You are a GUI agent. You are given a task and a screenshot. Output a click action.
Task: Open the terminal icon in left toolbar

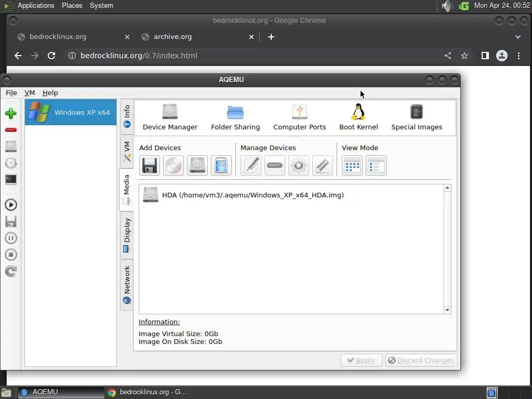(x=11, y=179)
